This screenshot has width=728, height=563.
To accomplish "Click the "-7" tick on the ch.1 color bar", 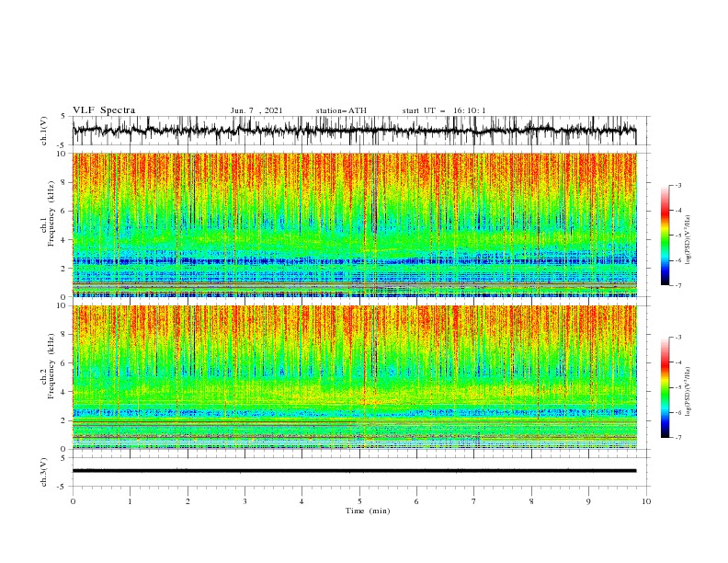I will 678,285.
